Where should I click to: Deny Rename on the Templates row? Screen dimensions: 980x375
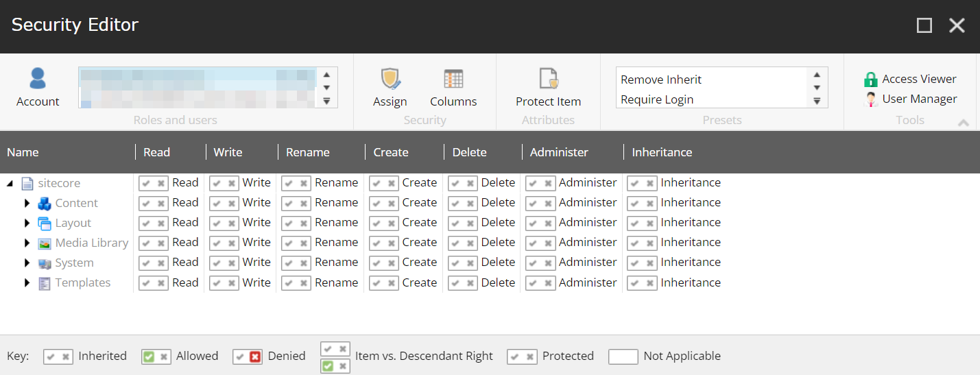coord(304,282)
